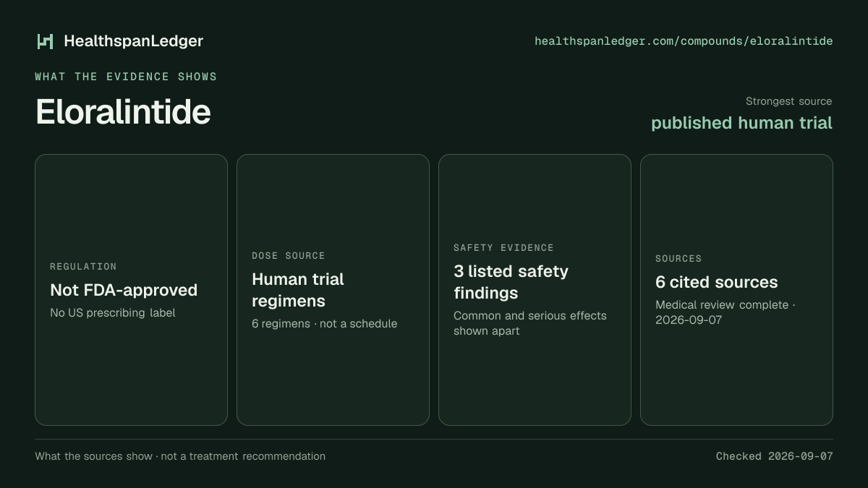
Task: Click 'No US prescribing label' text
Action: 113,313
